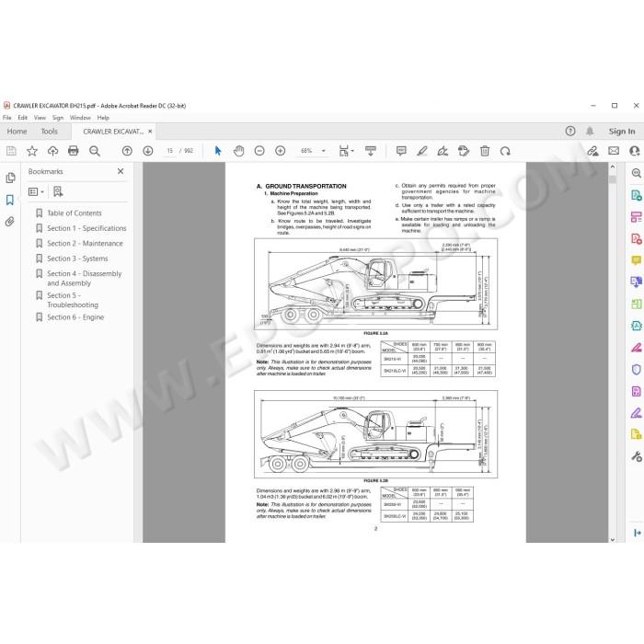Activate the selection arrow tool
The height and width of the screenshot is (644, 644).
tap(218, 151)
